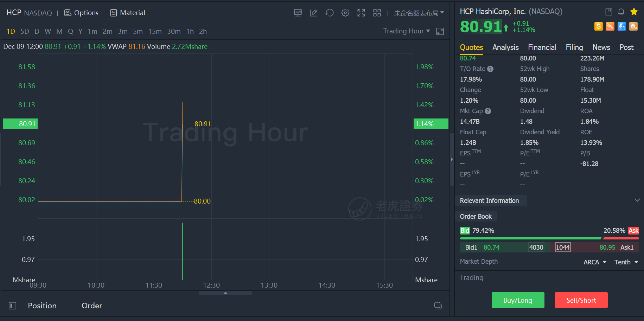This screenshot has height=321, width=644.
Task: Click the Ask1 price 80.95
Action: (607, 248)
